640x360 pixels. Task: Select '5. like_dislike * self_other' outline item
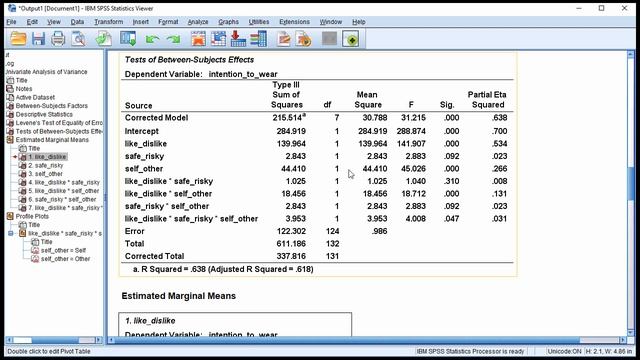point(64,191)
